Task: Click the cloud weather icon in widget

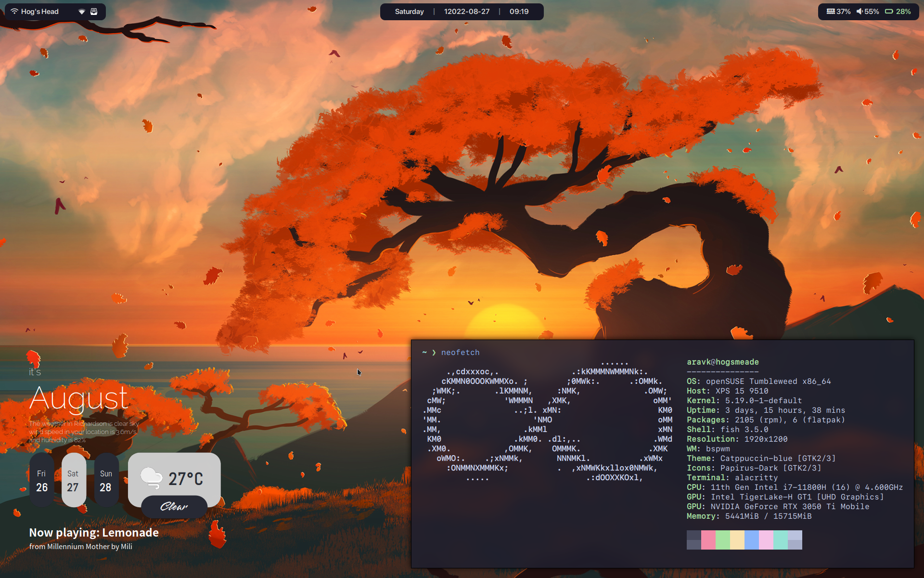Action: click(x=151, y=478)
